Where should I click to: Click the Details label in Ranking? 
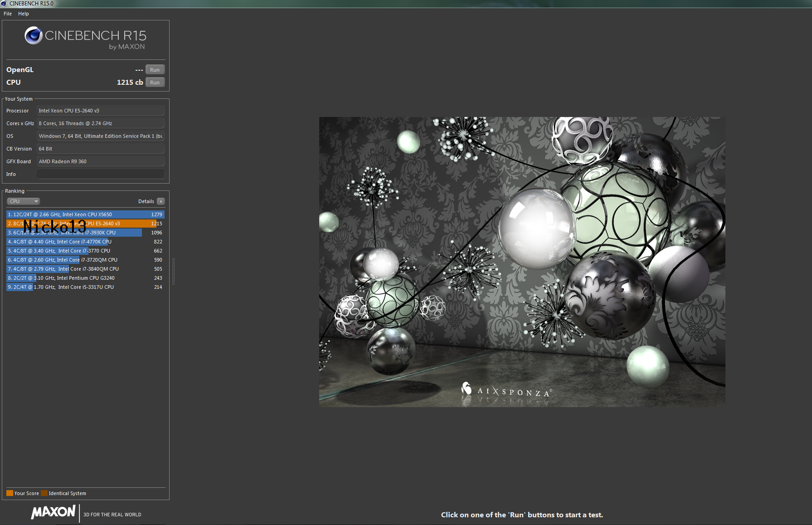146,201
